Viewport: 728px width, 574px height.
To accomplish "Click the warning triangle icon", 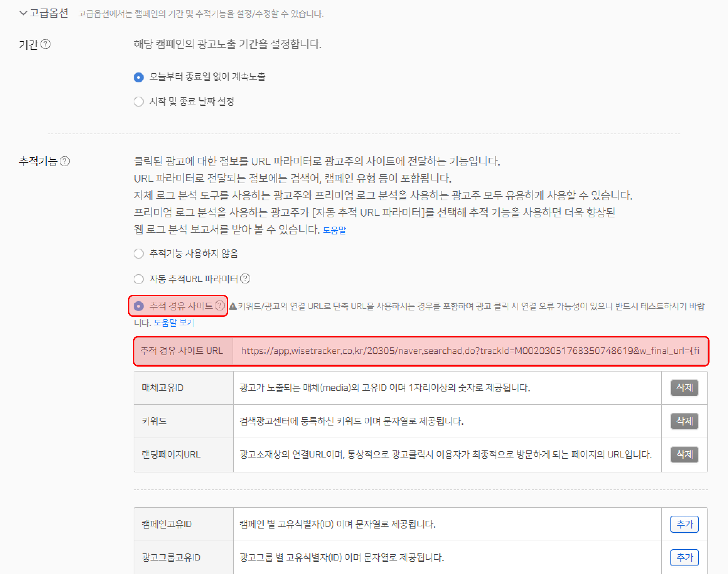I will [x=233, y=306].
